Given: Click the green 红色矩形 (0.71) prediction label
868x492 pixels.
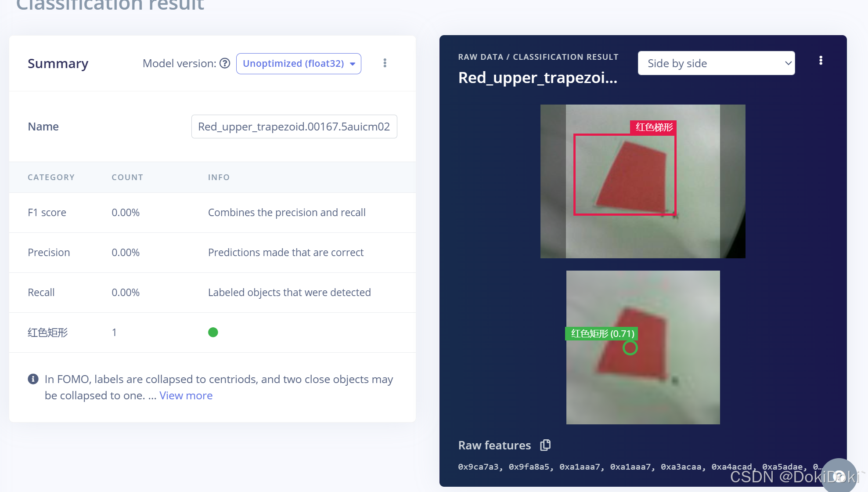Looking at the screenshot, I should pos(602,334).
